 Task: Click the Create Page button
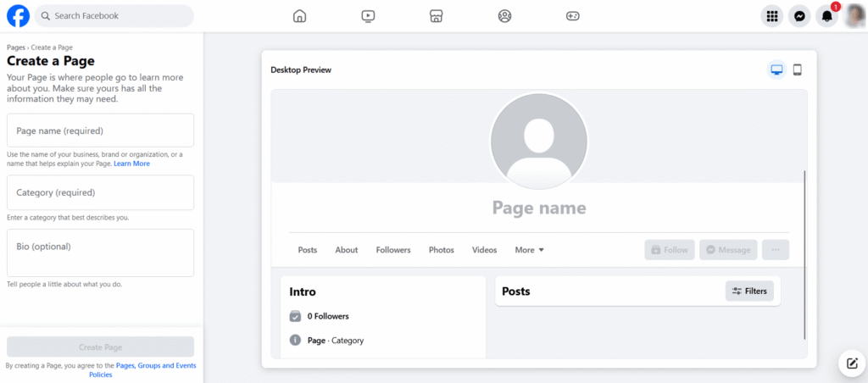point(101,347)
